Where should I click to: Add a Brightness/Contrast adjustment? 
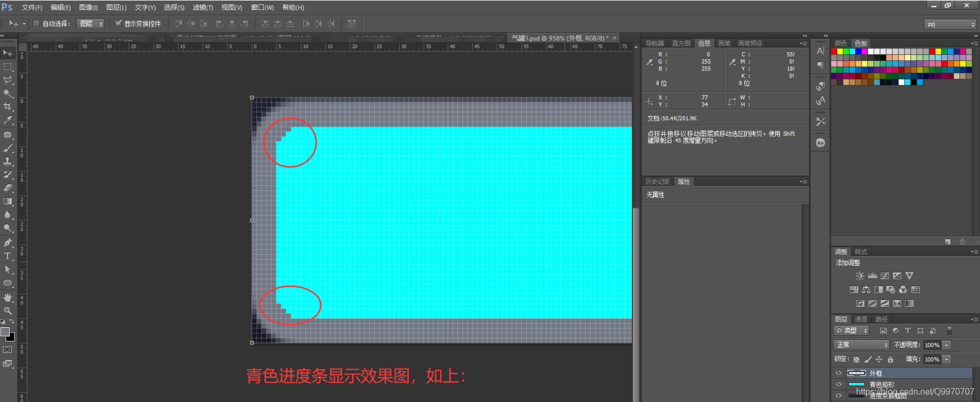click(859, 275)
